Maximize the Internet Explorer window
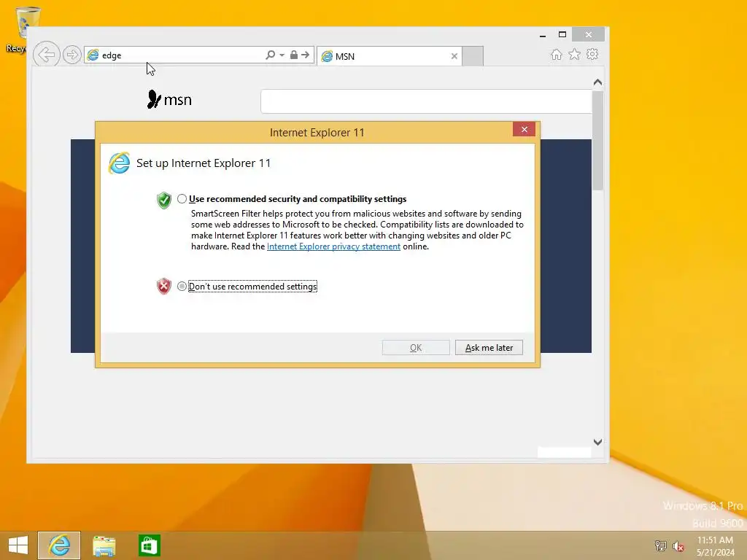This screenshot has height=560, width=747. (x=562, y=34)
